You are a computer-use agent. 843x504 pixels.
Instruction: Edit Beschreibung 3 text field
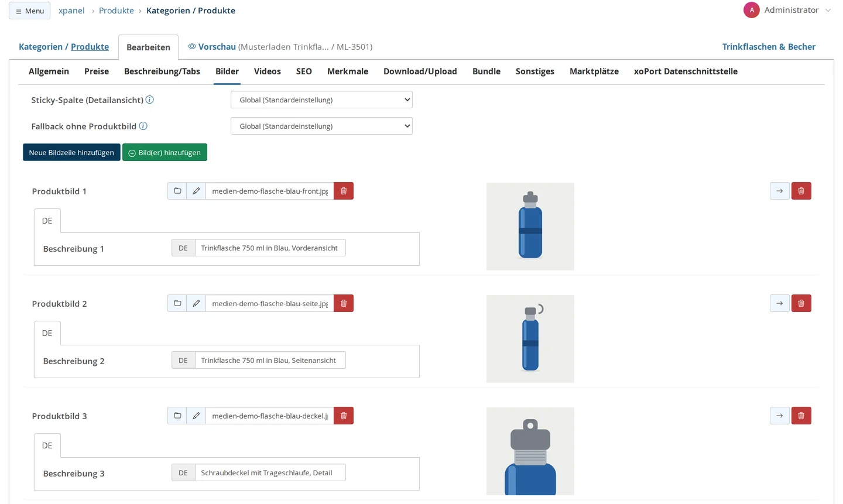270,472
